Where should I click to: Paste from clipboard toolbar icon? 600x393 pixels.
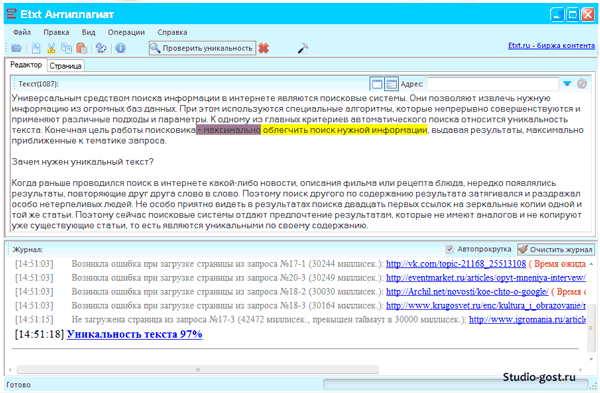(82, 48)
